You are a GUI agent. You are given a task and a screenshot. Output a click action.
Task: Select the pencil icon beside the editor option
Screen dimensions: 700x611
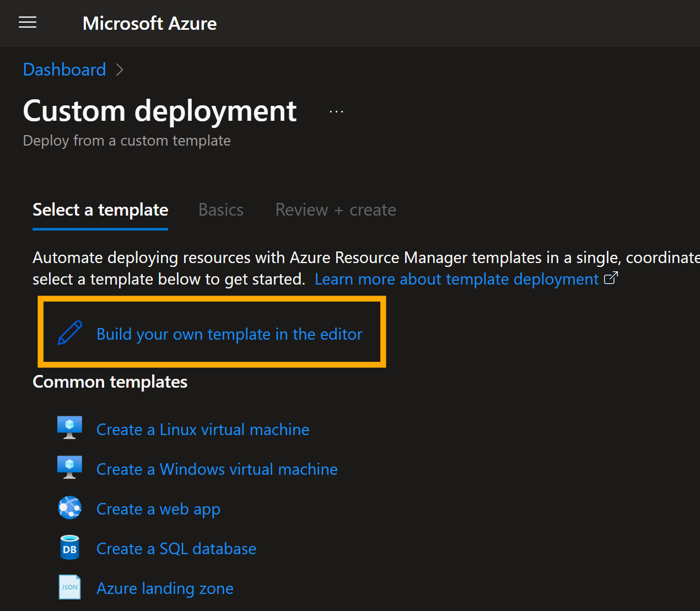[69, 333]
